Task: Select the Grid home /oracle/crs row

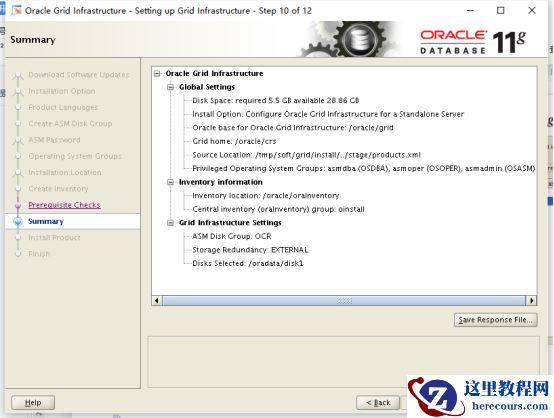Action: [234, 141]
